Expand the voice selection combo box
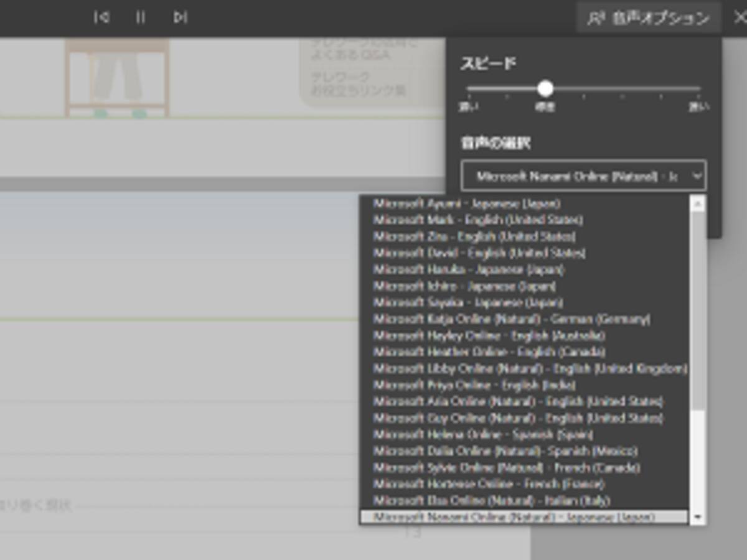747x560 pixels. [583, 175]
